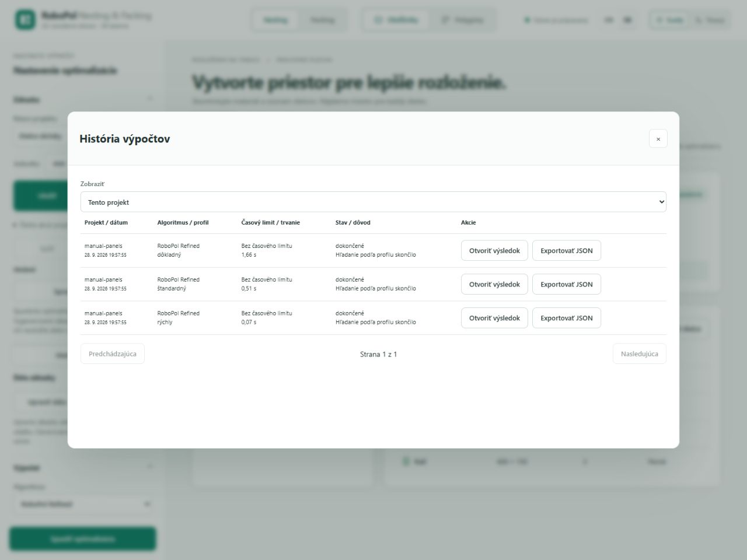Select the duration value 0,51 s

[x=249, y=289]
